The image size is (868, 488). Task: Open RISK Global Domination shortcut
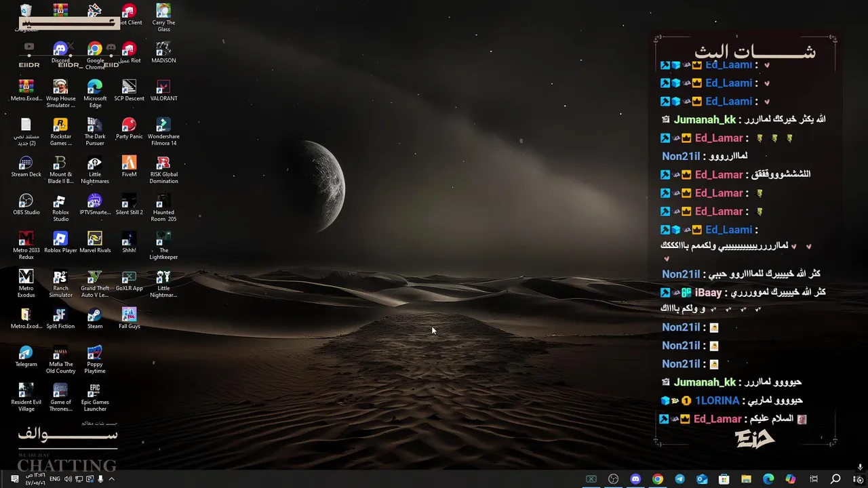163,169
